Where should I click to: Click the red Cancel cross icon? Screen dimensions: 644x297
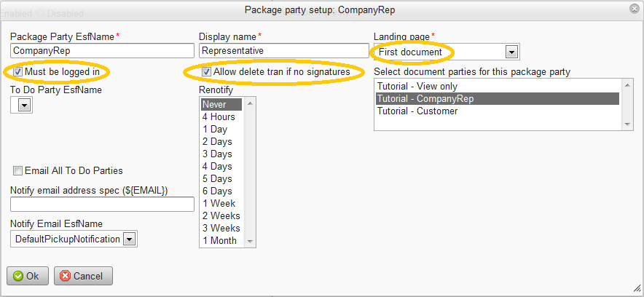pyautogui.click(x=64, y=277)
